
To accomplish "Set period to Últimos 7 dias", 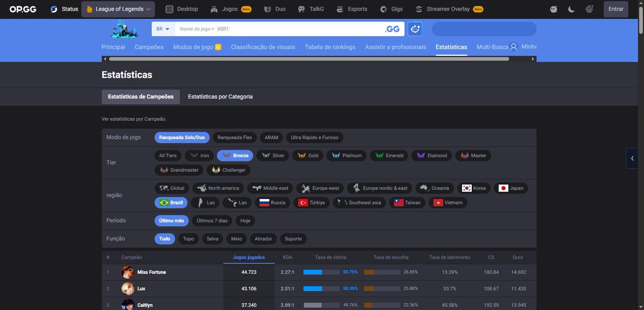I will (x=212, y=221).
